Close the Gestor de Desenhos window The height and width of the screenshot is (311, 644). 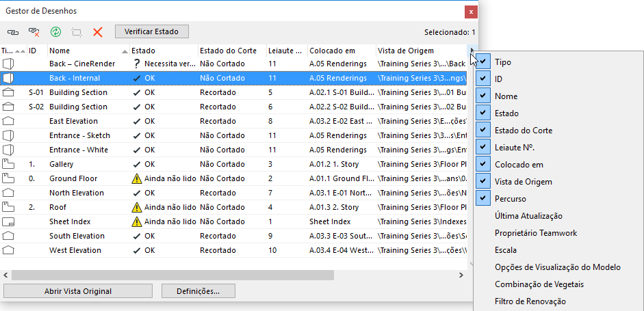coord(471,12)
